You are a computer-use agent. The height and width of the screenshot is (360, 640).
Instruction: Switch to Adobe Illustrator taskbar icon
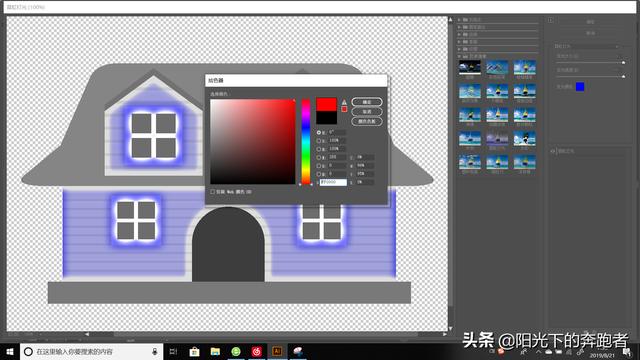click(x=277, y=351)
